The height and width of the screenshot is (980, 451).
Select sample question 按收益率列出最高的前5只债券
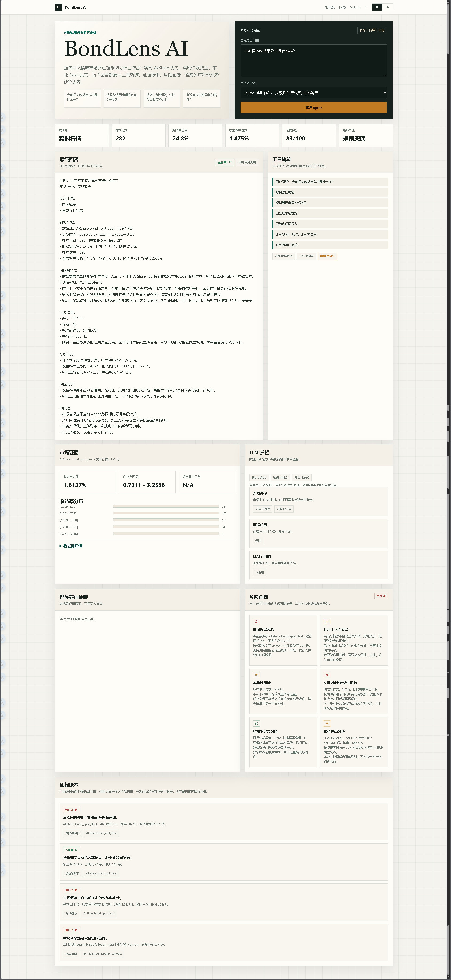(122, 98)
